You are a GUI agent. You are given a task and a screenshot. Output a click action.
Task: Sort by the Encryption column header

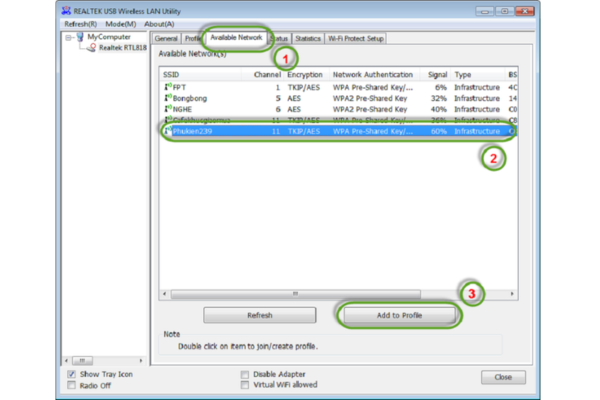(x=307, y=75)
